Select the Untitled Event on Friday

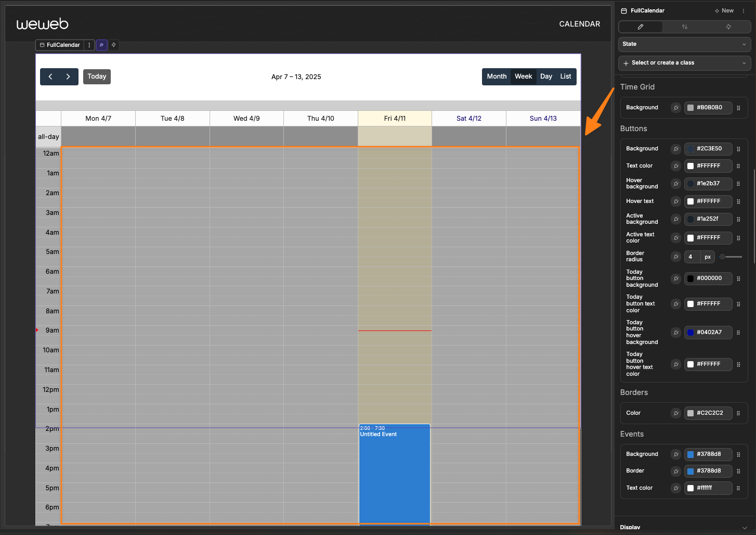pos(394,468)
